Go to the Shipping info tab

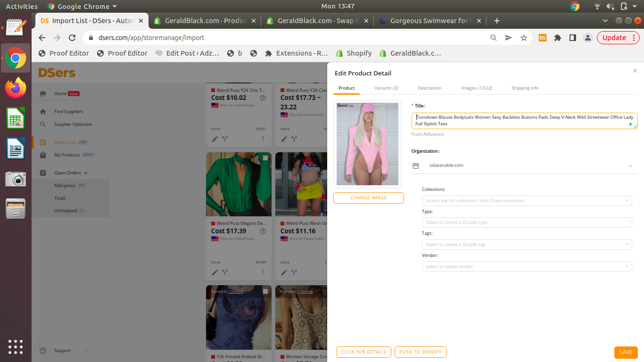(525, 88)
